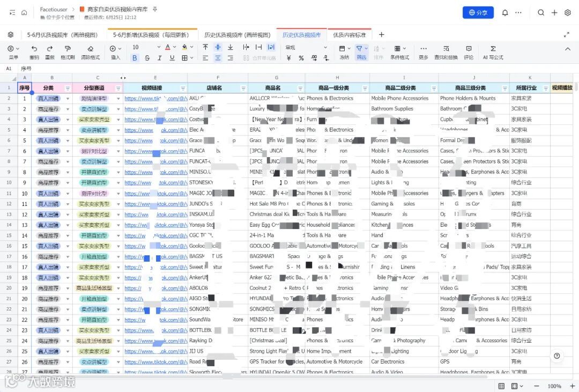Image resolution: width=579 pixels, height=392 pixels.
Task: Switch to 5-6月优质视频库（画册视图）tab
Action: click(63, 35)
